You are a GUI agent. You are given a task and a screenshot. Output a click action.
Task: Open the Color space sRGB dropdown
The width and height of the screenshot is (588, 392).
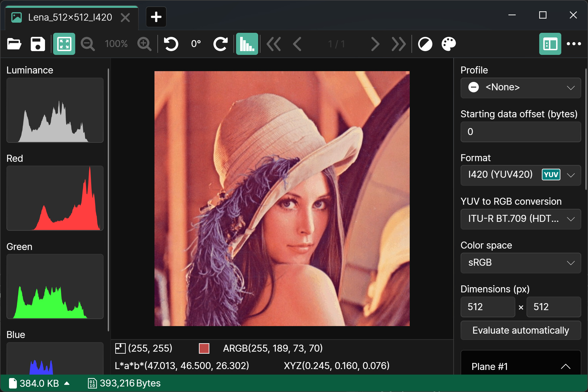(521, 263)
